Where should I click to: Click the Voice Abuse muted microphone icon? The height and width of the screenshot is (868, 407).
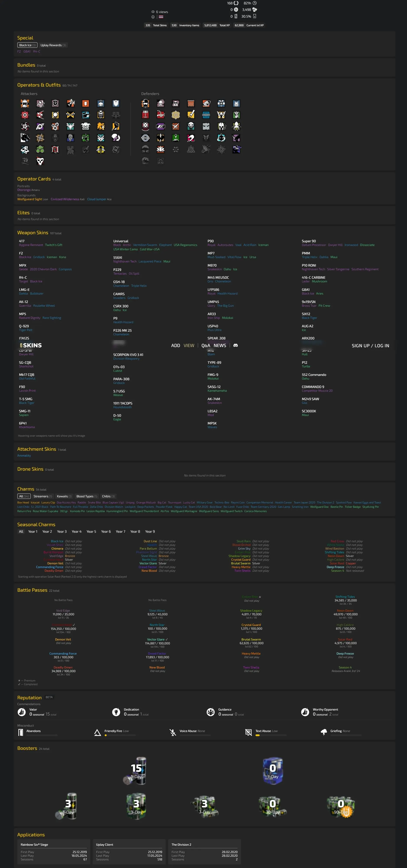tap(173, 732)
